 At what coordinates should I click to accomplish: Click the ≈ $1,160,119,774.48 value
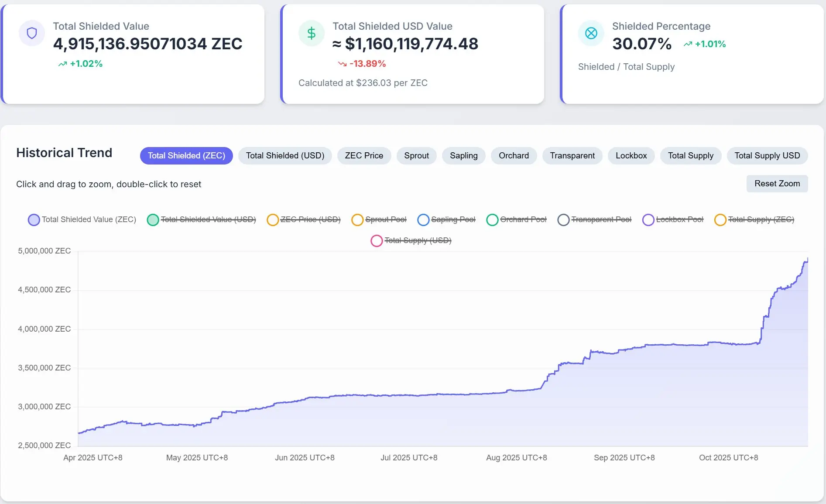coord(405,44)
